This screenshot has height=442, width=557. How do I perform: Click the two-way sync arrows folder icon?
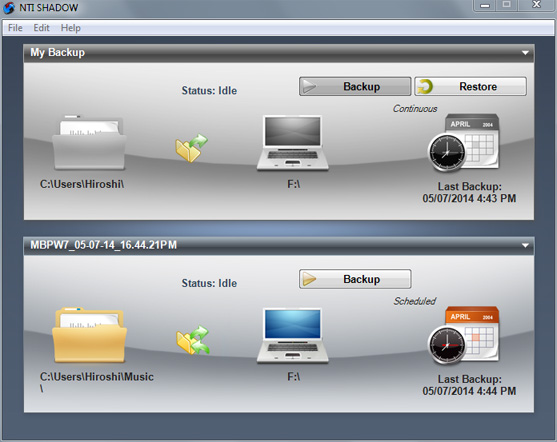[193, 340]
